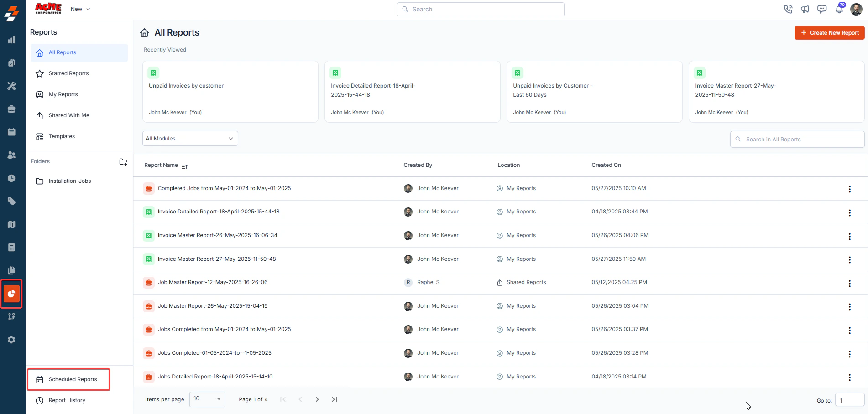The height and width of the screenshot is (414, 868).
Task: Open the chat messages icon
Action: click(x=822, y=9)
